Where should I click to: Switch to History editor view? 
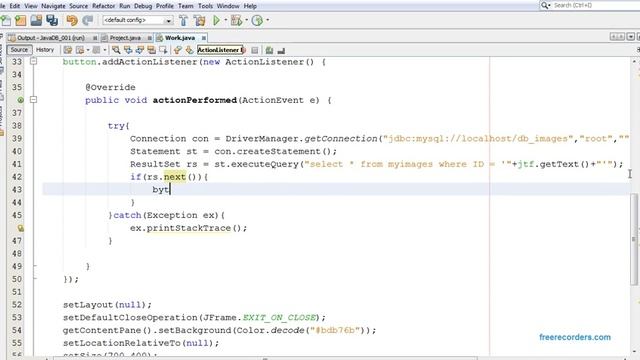pos(45,50)
